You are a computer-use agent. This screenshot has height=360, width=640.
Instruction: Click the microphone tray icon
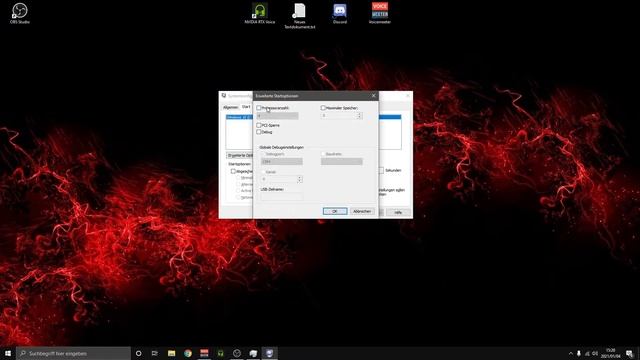[x=579, y=353]
